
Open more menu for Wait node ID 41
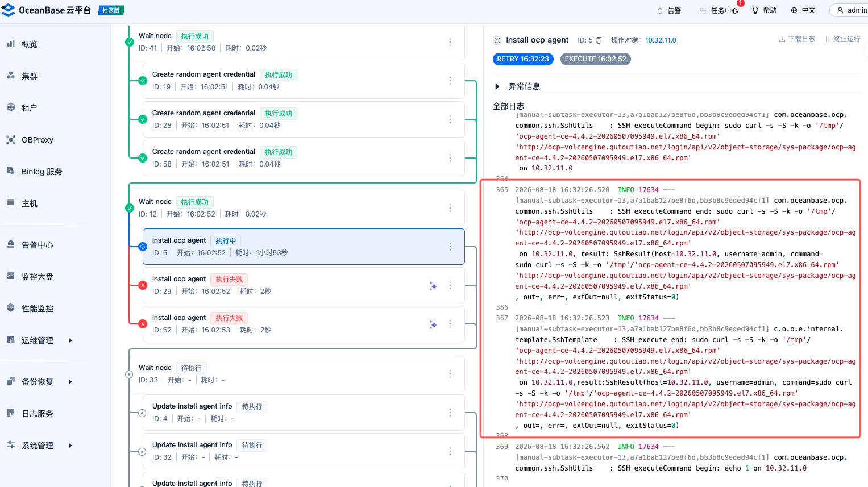click(450, 42)
